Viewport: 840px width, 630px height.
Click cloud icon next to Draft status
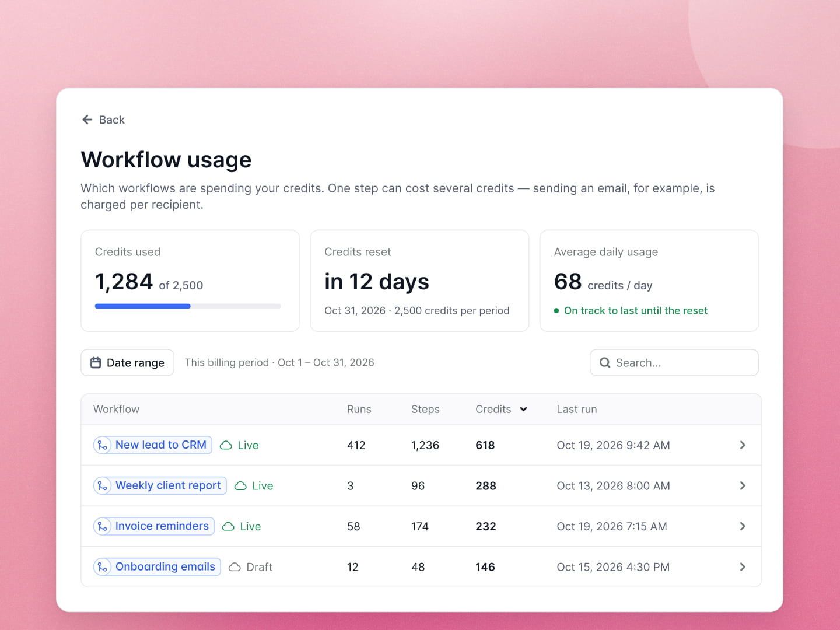tap(235, 567)
